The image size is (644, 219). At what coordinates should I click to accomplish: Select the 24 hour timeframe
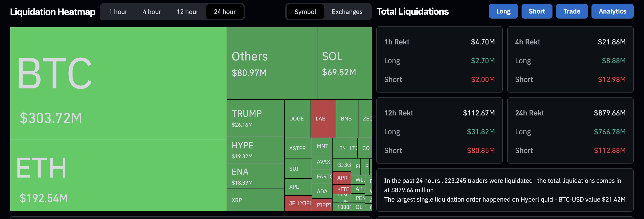click(224, 11)
